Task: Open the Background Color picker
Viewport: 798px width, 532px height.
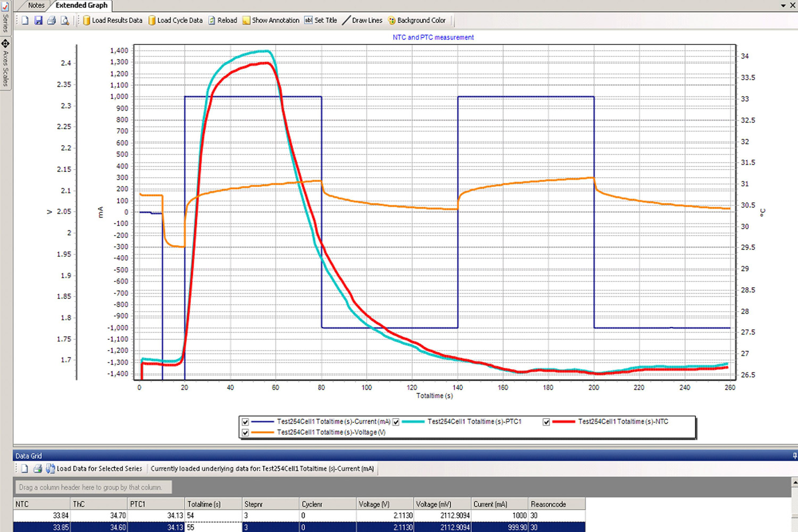Action: point(417,20)
